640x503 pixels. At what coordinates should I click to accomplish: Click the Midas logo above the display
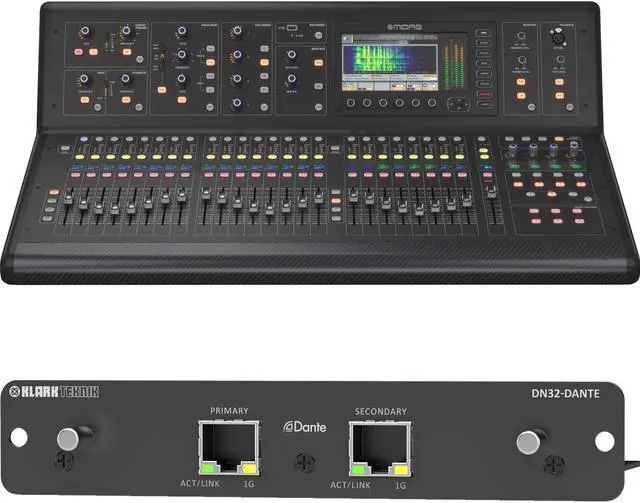404,27
